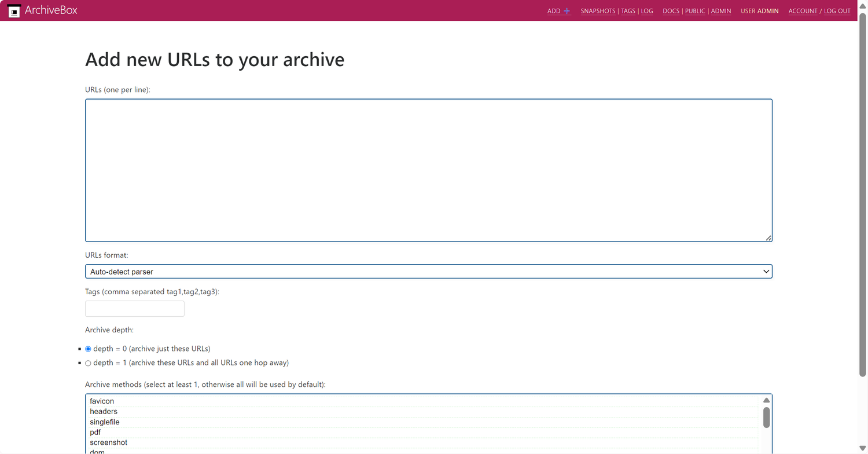Click the page scroll-down arrow
868x454 pixels.
863,449
